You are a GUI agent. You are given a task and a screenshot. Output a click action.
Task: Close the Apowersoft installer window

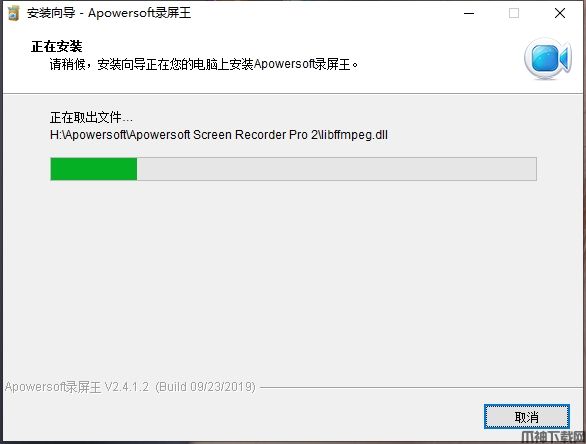pyautogui.click(x=559, y=13)
